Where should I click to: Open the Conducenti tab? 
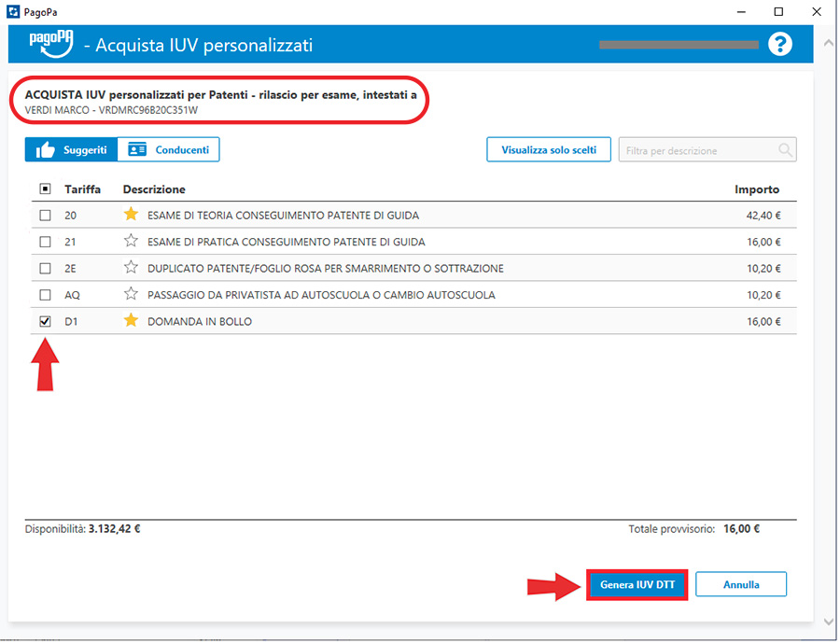tap(169, 150)
